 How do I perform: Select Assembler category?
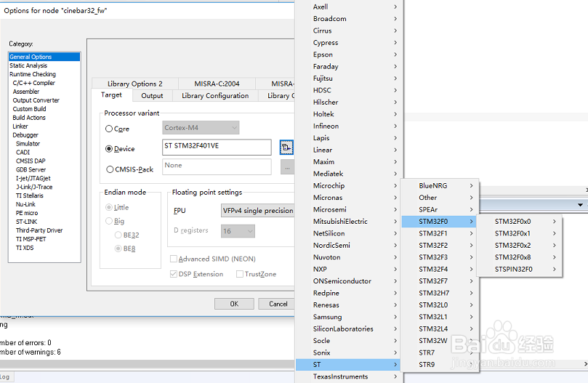click(x=44, y=92)
